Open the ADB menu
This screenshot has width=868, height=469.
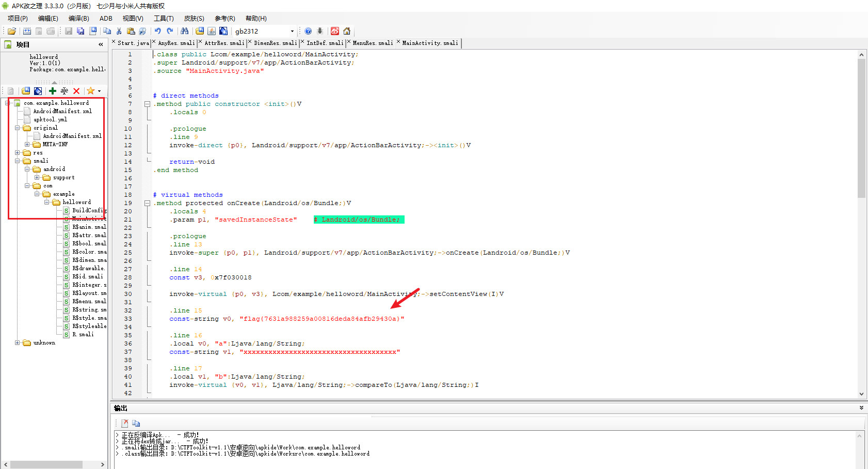106,18
